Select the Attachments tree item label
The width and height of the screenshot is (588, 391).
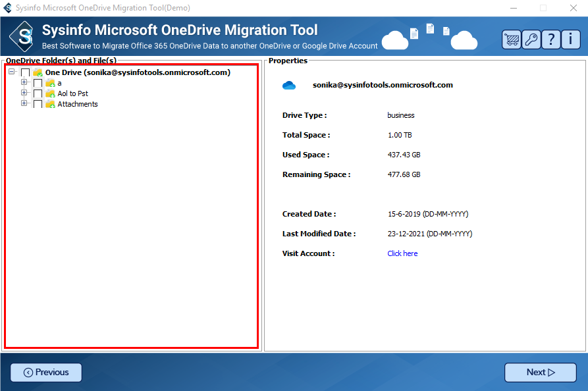point(78,104)
